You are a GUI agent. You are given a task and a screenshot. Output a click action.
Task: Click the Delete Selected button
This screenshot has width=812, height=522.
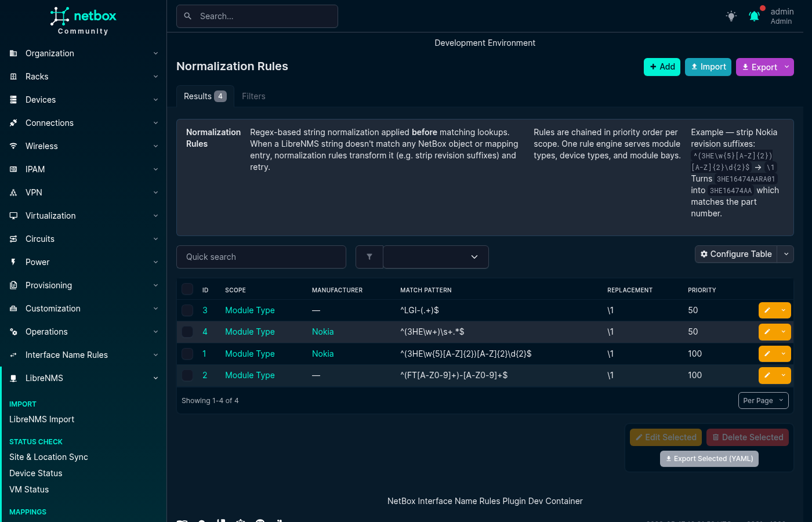click(748, 437)
